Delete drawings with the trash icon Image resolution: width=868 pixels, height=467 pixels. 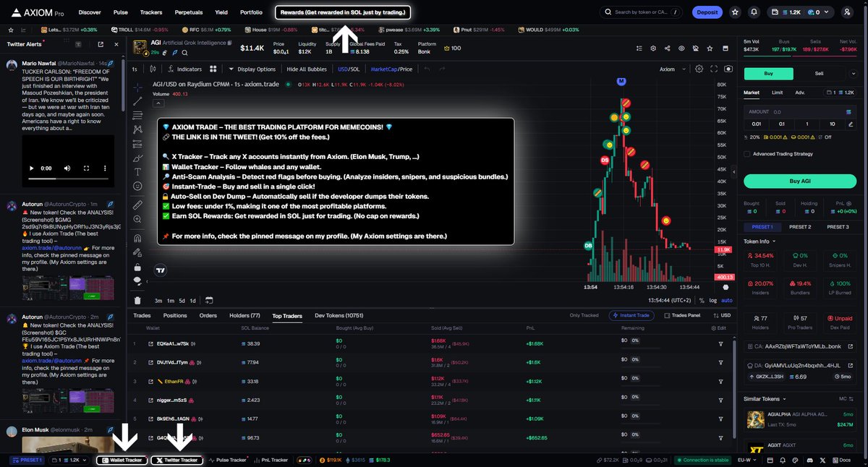(x=137, y=300)
